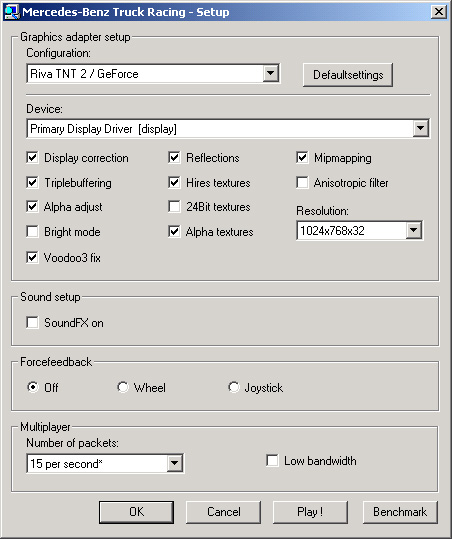452x539 pixels.
Task: Click the Graphics adapter setup group label
Action: tap(75, 37)
